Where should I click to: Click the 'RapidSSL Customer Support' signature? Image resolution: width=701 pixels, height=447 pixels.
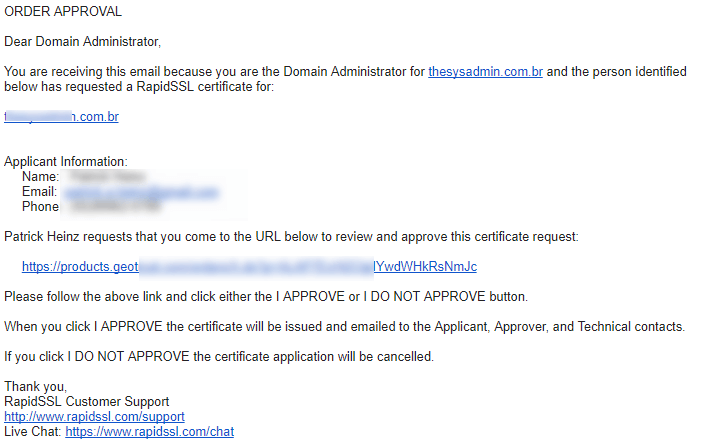tap(87, 401)
